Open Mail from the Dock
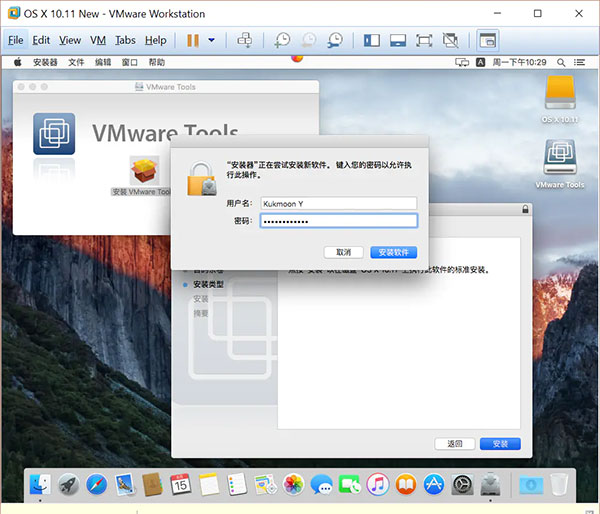 124,484
